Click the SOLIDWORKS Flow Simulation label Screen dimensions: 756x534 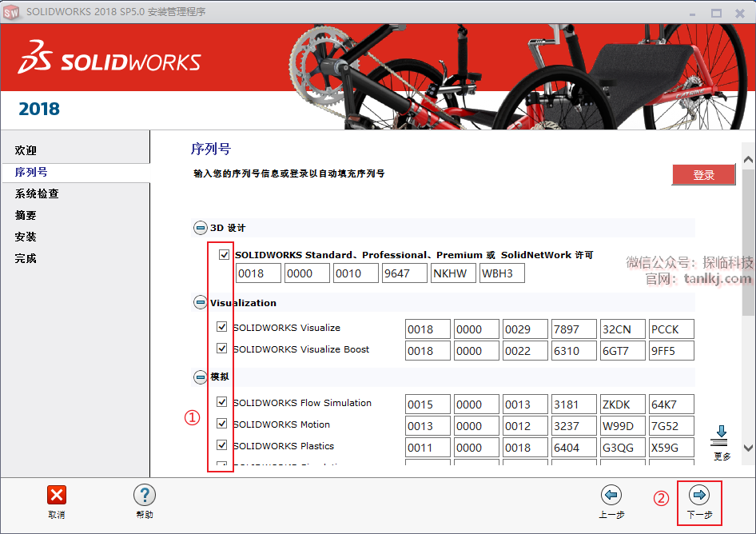(x=302, y=403)
